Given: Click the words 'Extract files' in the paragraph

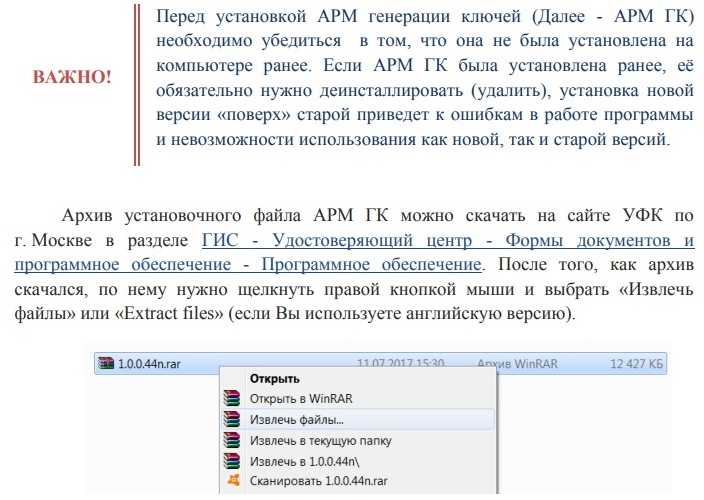Looking at the screenshot, I should click(169, 313).
